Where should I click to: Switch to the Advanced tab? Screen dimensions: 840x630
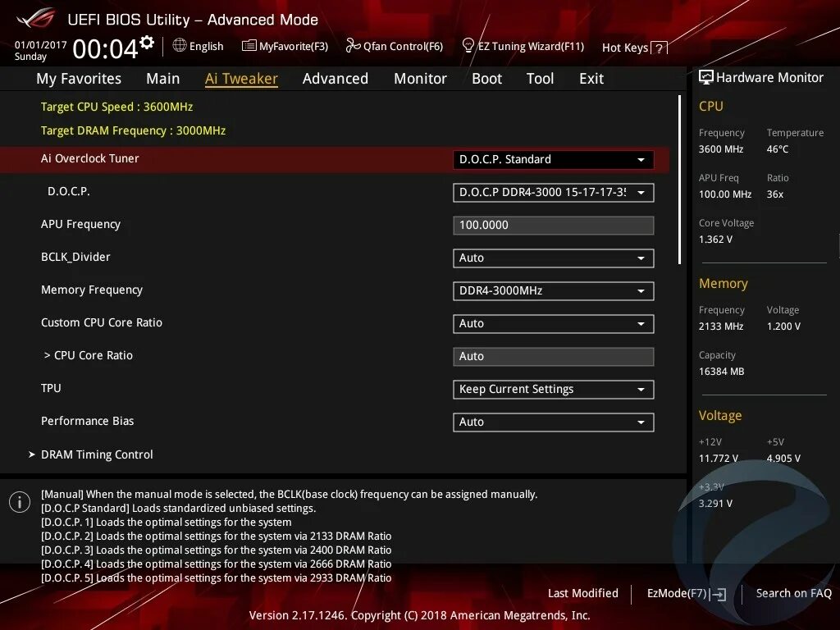336,79
